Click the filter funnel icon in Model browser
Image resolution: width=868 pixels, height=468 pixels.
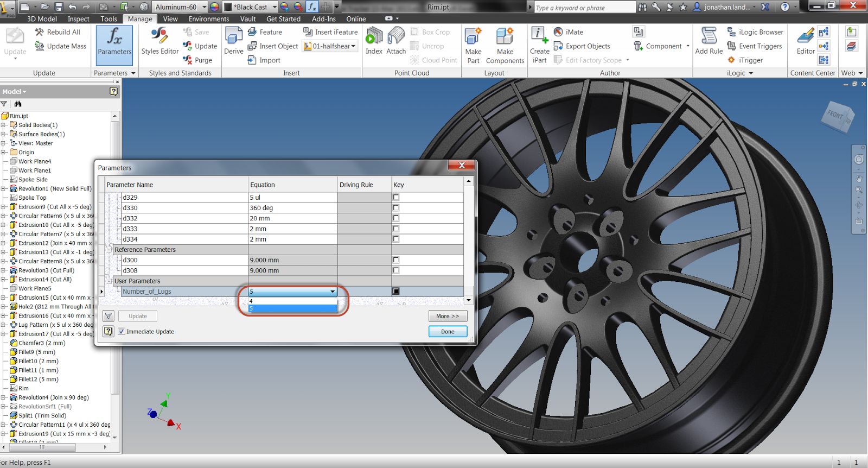tap(4, 104)
